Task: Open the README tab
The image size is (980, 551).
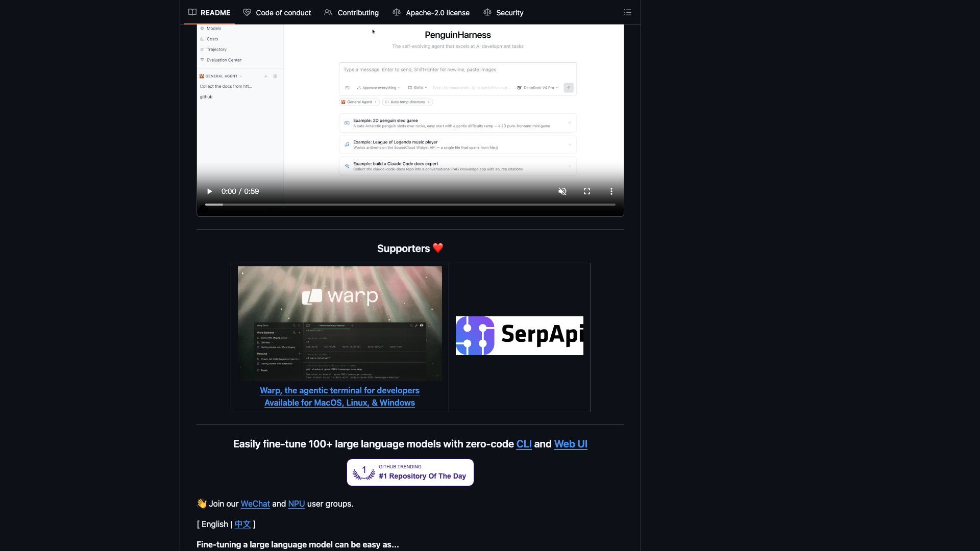Action: tap(209, 12)
